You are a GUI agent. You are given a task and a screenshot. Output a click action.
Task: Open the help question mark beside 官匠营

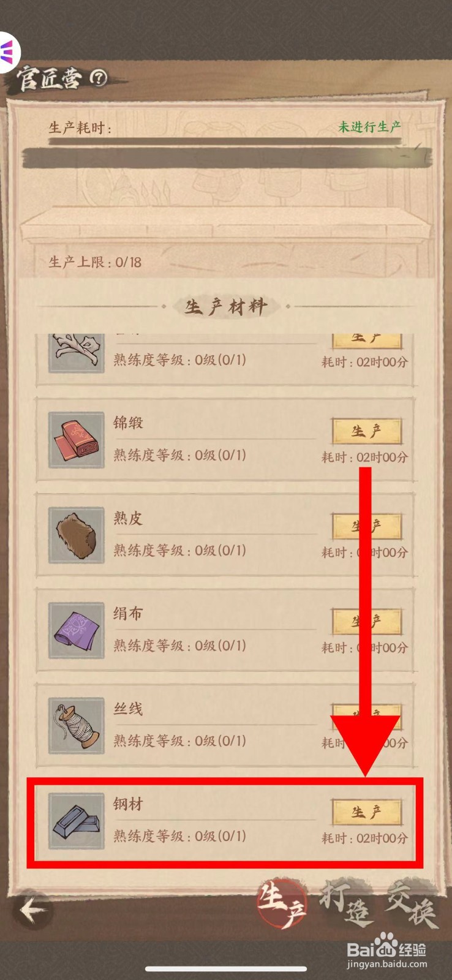pyautogui.click(x=99, y=77)
